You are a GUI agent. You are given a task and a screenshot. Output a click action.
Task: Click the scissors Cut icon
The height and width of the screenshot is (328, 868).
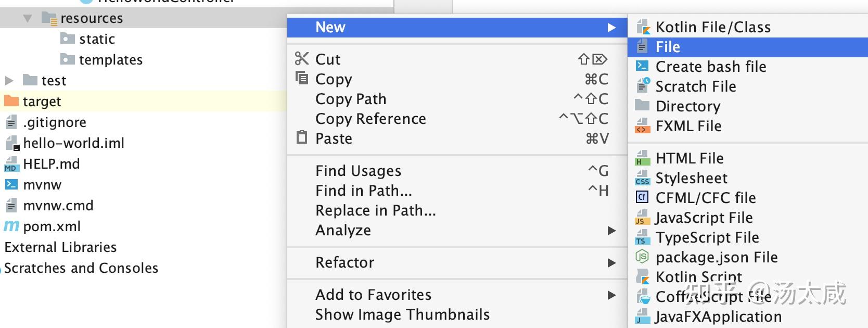pos(302,58)
